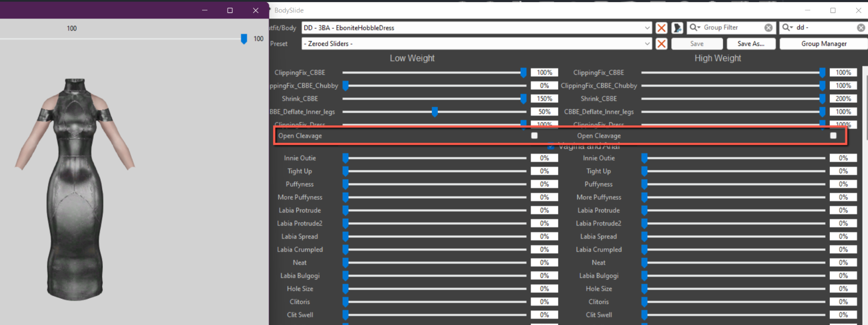
Task: Enable Open Cleavage for High Weight
Action: (x=833, y=136)
